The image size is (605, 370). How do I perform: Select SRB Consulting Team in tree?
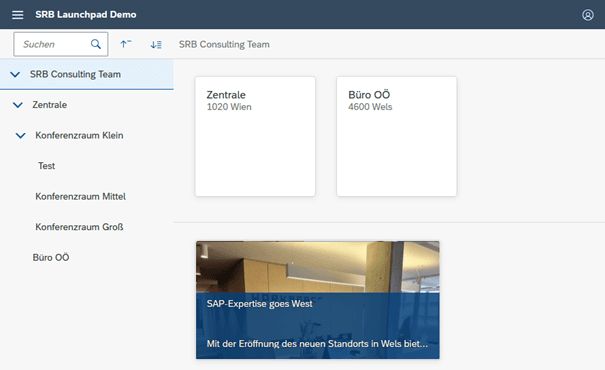point(87,74)
